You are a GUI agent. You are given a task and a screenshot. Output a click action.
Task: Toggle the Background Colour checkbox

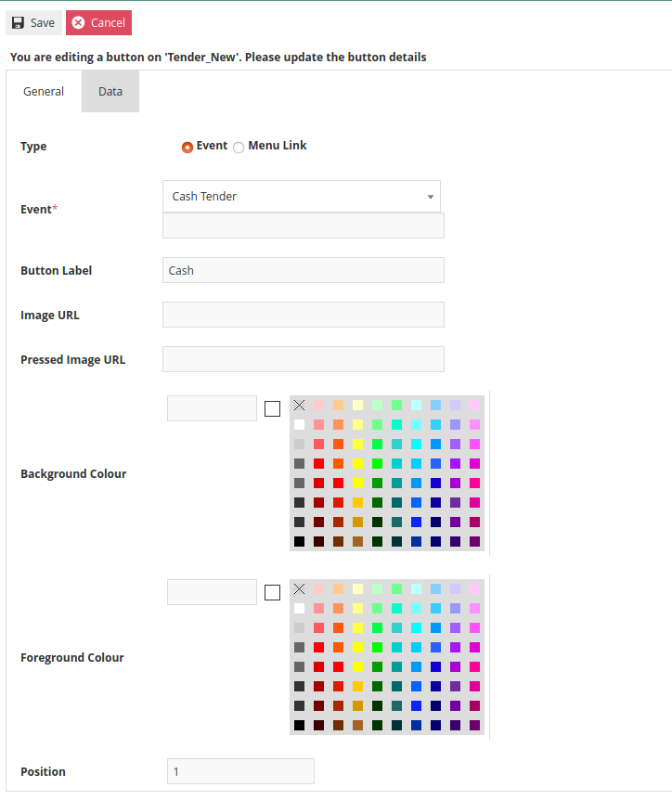click(x=272, y=408)
